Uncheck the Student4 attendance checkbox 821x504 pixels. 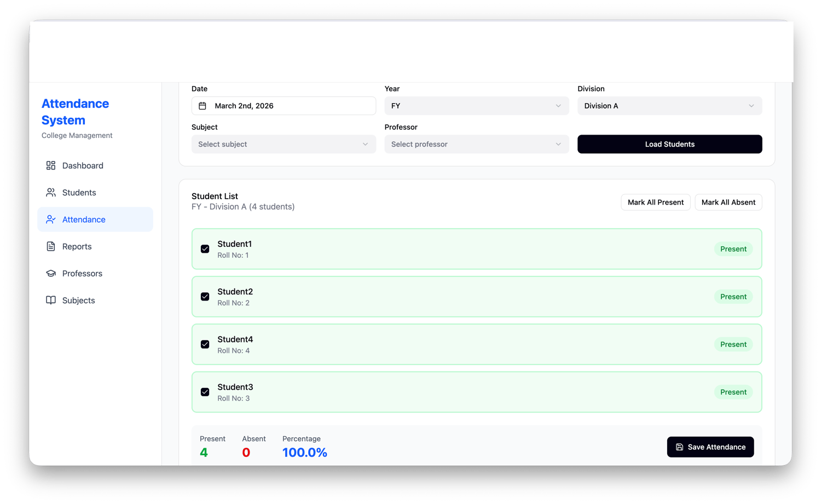205,344
